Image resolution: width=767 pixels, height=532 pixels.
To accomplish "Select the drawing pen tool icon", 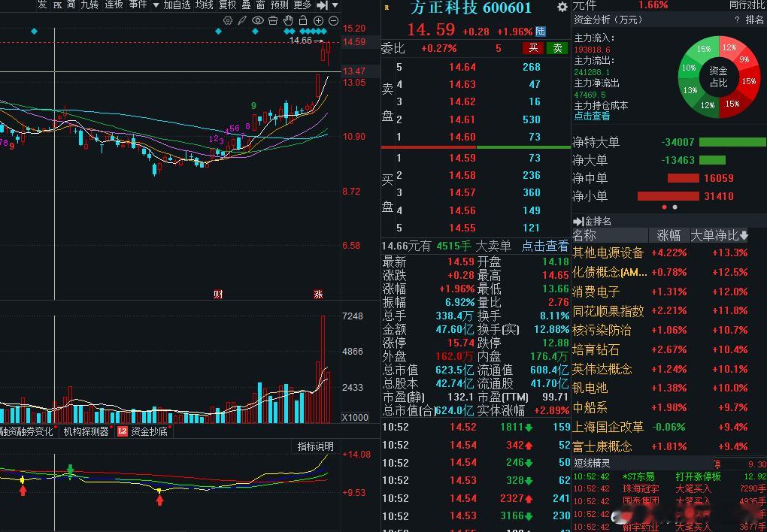I will [242, 20].
